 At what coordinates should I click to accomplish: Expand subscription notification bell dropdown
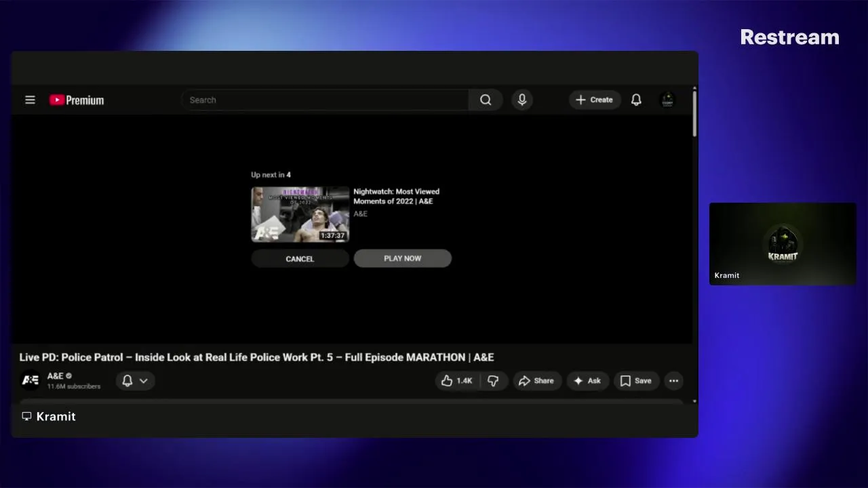coord(135,381)
